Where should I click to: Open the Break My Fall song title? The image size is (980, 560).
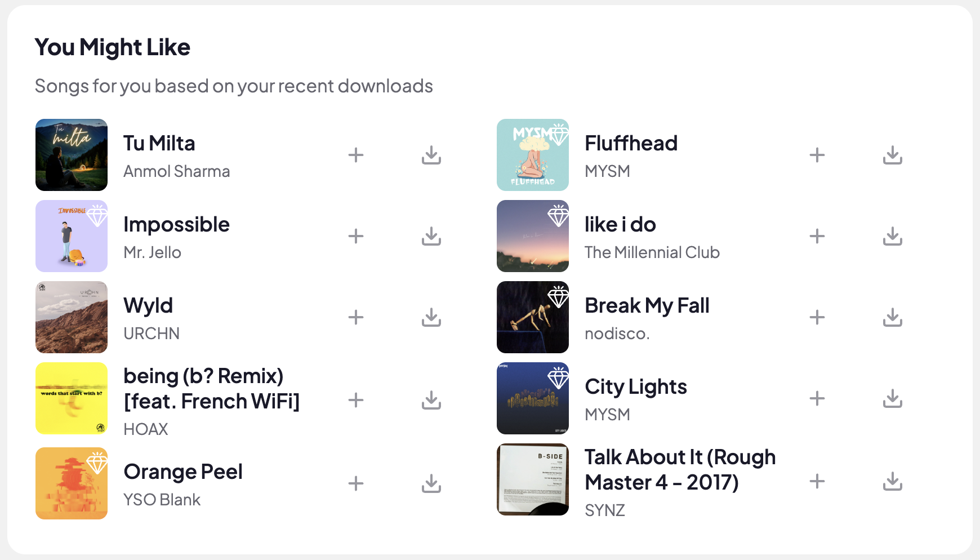(647, 306)
